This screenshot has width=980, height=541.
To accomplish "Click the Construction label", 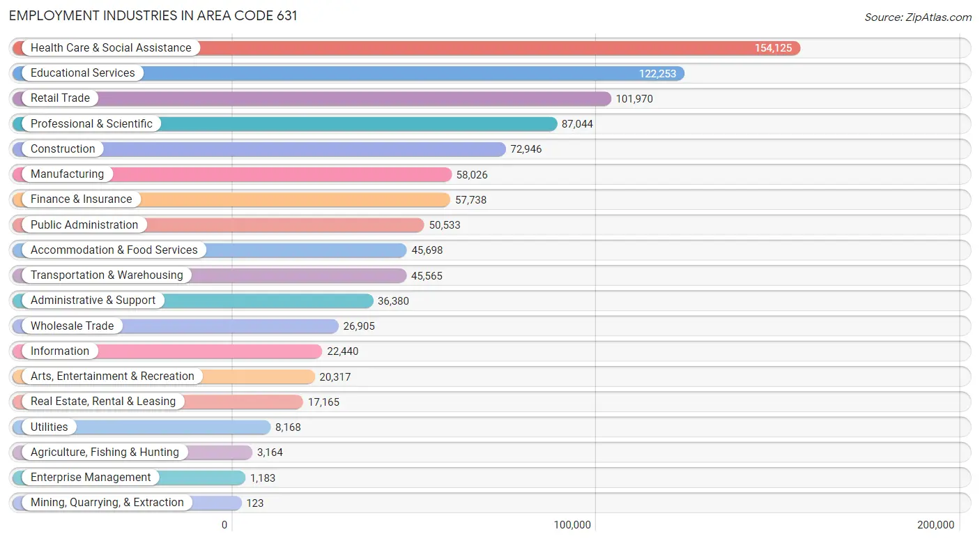I will (x=63, y=148).
